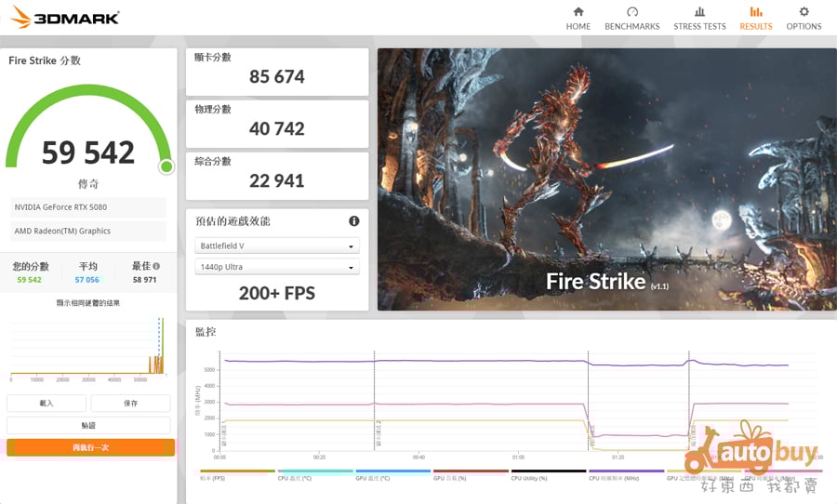
Task: Click the info icon beside estimated game performance
Action: pos(353,221)
